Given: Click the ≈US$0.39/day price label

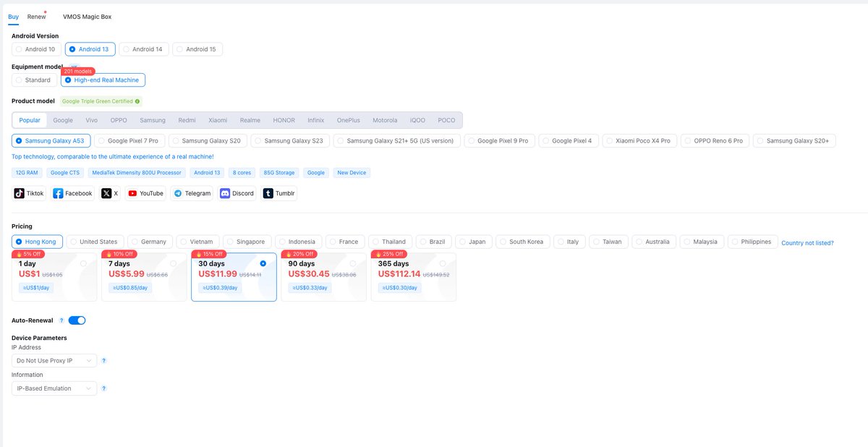Looking at the screenshot, I should [219, 288].
